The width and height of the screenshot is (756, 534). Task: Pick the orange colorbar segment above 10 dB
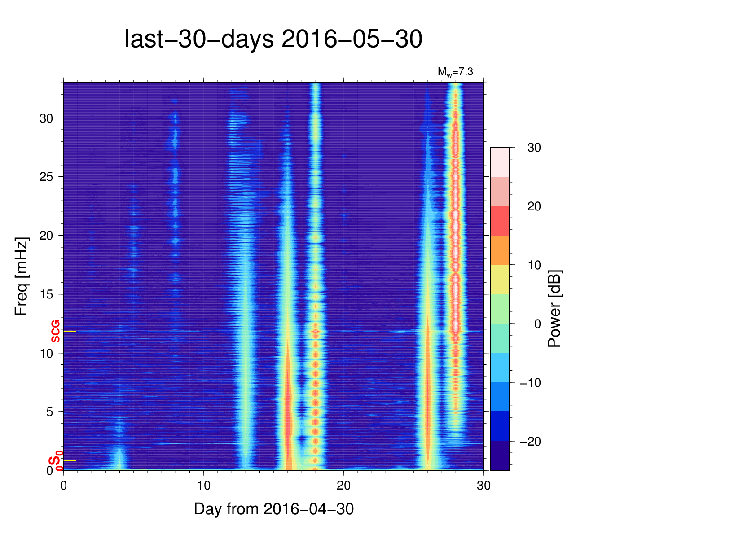tap(500, 250)
